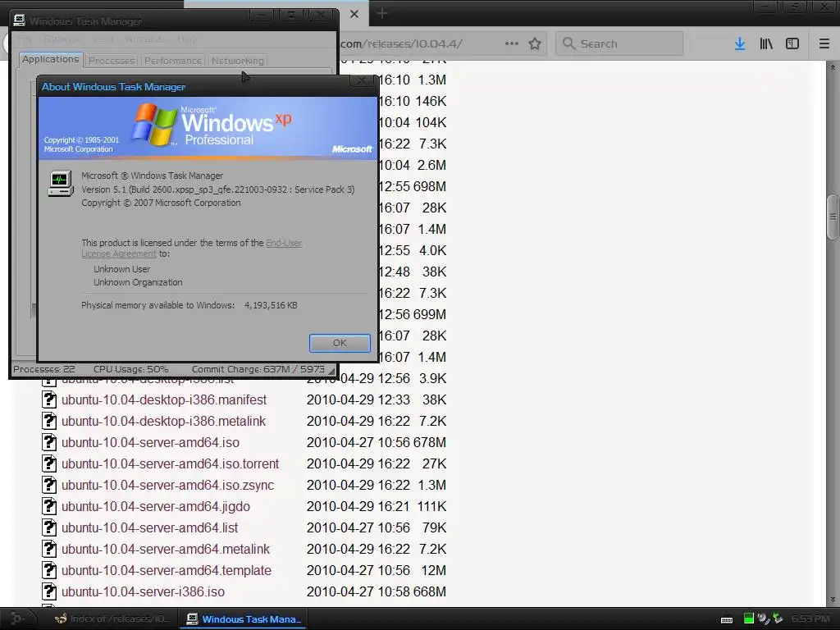The height and width of the screenshot is (630, 840).
Task: Click 'CPU Usage: 50%' in status bar
Action: coord(130,369)
